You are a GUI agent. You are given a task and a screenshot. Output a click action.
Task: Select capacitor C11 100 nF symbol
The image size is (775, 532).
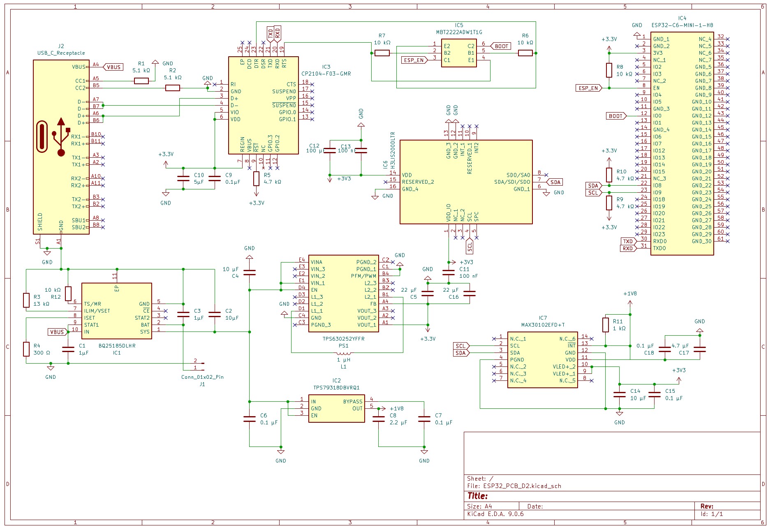tap(449, 272)
